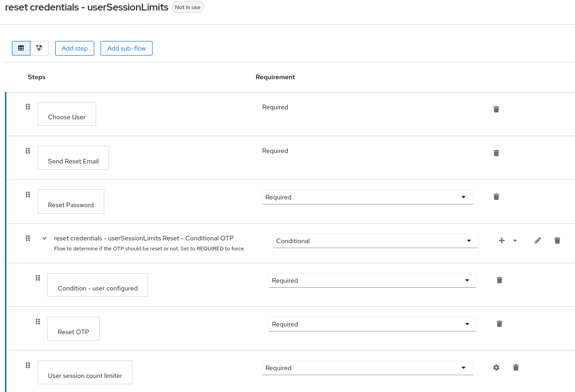The width and height of the screenshot is (575, 392).
Task: Remove the Send Reset Email step
Action: click(496, 153)
